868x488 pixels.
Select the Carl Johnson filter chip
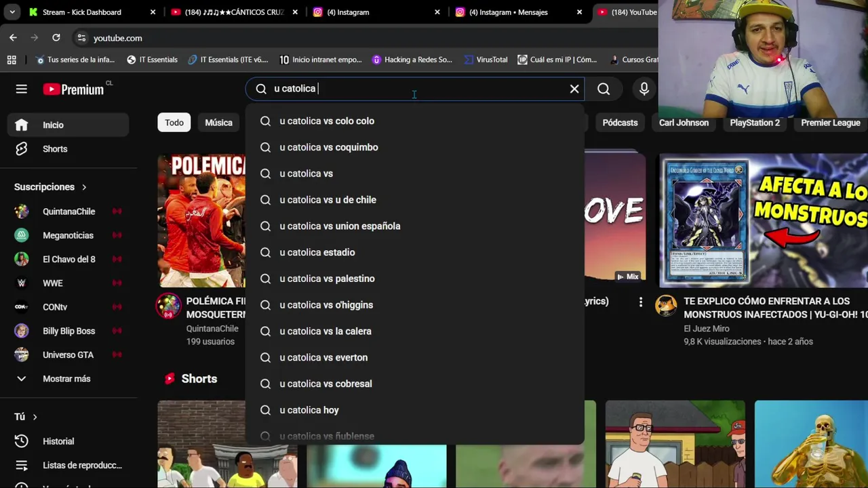click(684, 123)
